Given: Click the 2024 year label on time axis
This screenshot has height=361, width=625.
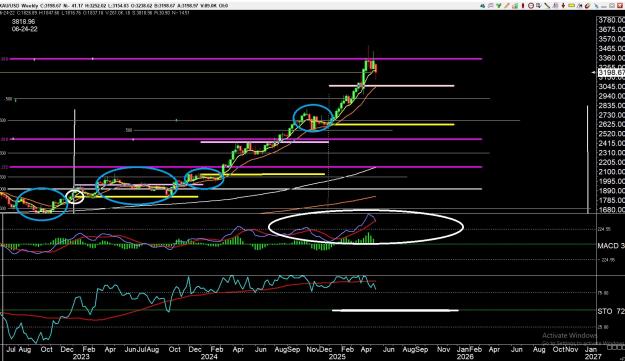Looking at the screenshot, I should tap(209, 357).
